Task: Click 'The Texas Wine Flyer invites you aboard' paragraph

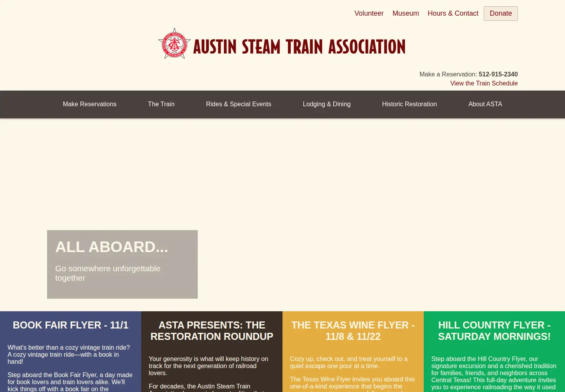Action: click(352, 385)
